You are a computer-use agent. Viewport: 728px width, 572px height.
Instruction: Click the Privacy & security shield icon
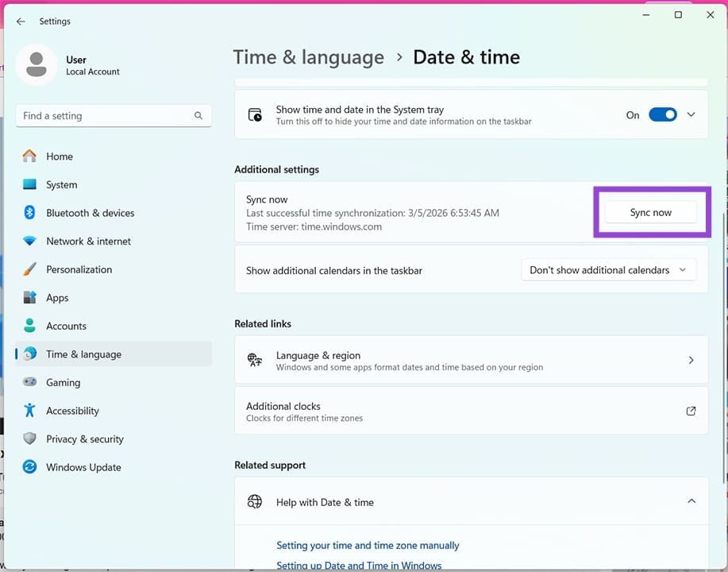point(29,439)
